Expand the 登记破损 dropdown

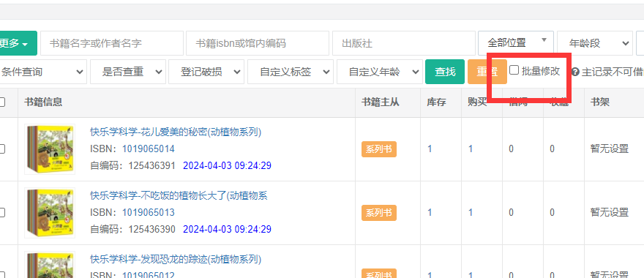(206, 72)
